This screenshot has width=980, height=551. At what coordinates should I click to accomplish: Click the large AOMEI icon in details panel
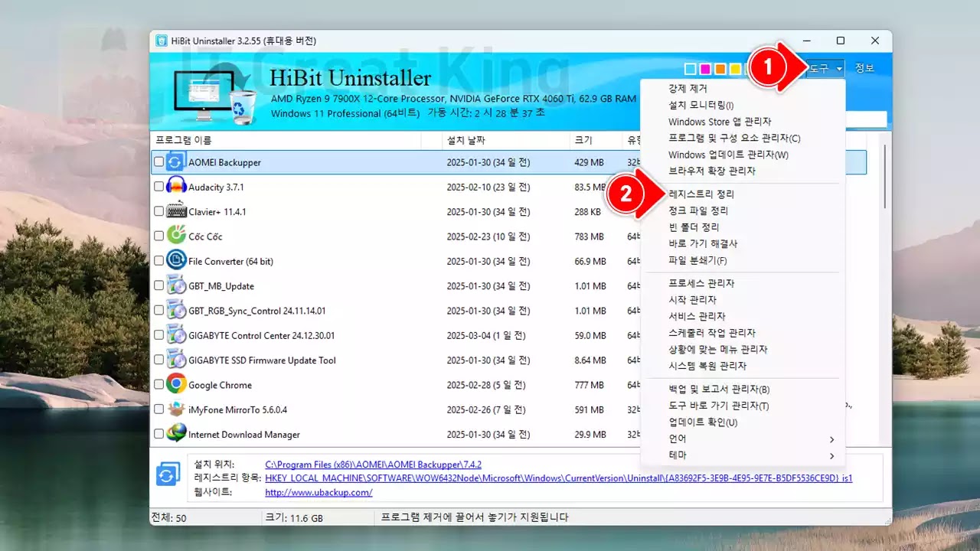pyautogui.click(x=167, y=474)
